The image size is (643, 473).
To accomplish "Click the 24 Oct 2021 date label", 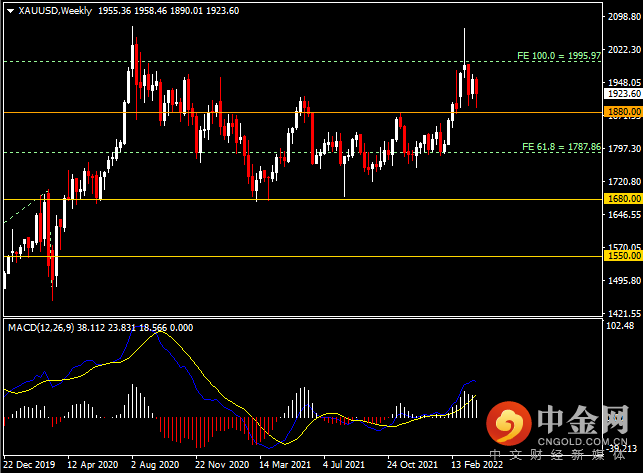I will [412, 464].
